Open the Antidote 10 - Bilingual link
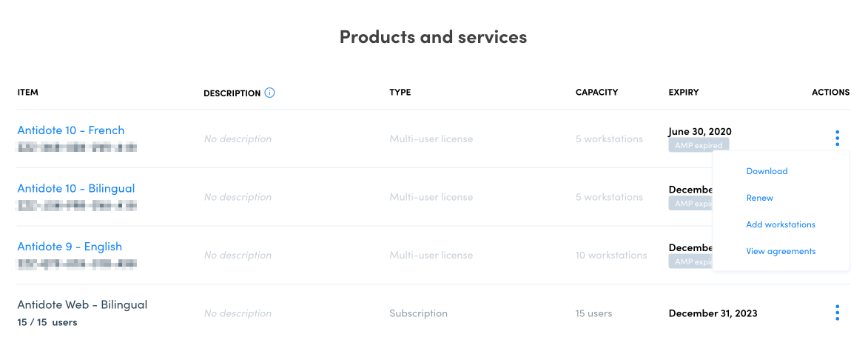Screen dimensions: 868x340 pos(75,188)
